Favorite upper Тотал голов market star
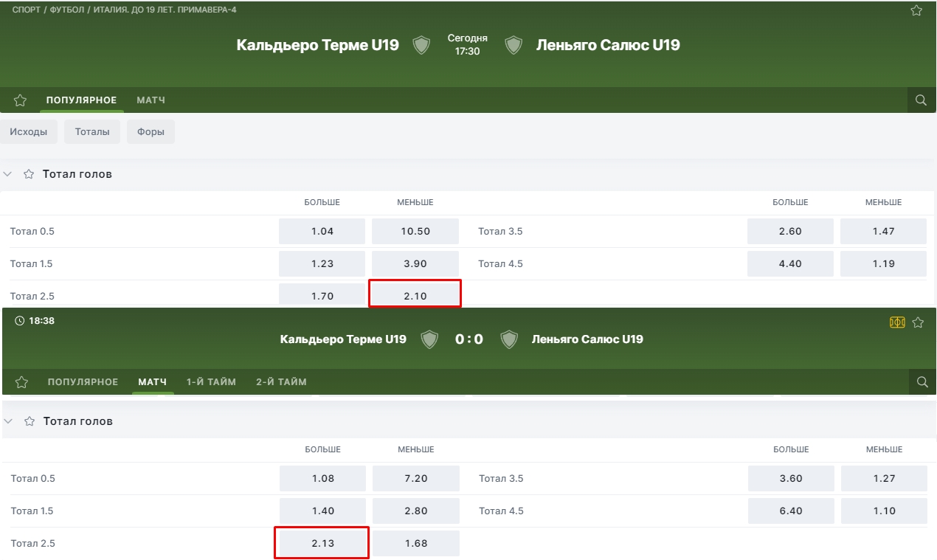937x560 pixels. tap(29, 174)
